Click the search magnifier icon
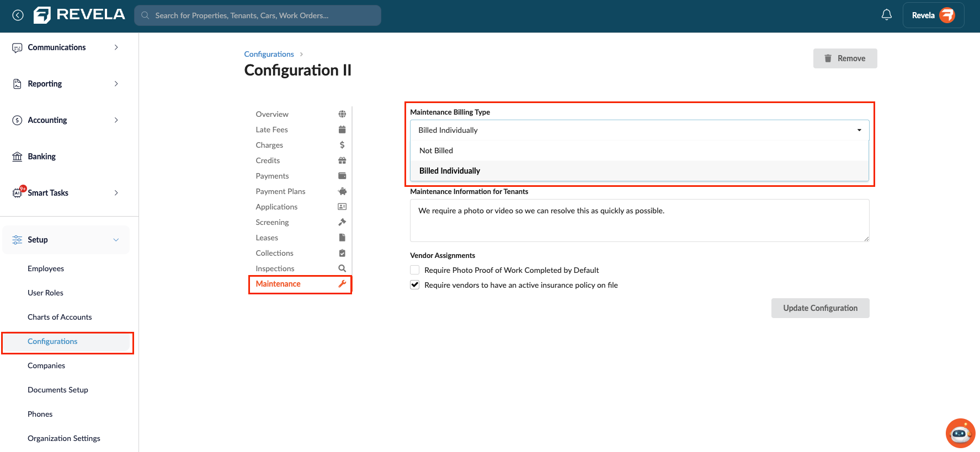 point(145,15)
